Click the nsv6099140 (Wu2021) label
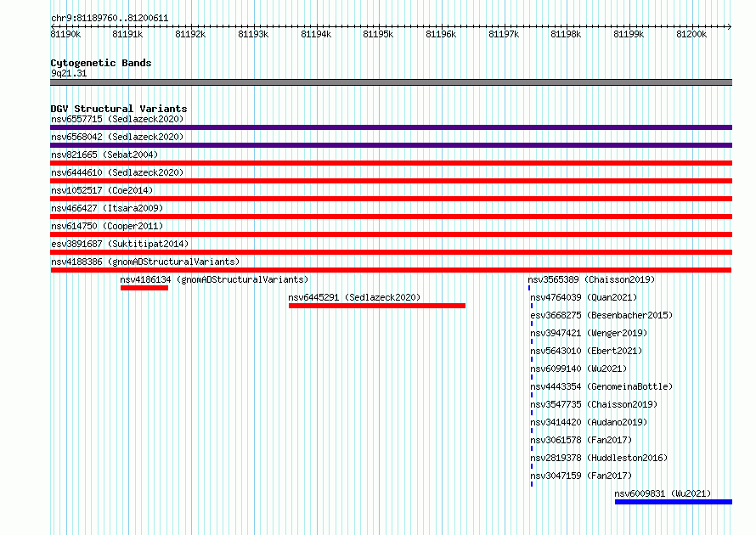This screenshot has width=756, height=535. (578, 369)
